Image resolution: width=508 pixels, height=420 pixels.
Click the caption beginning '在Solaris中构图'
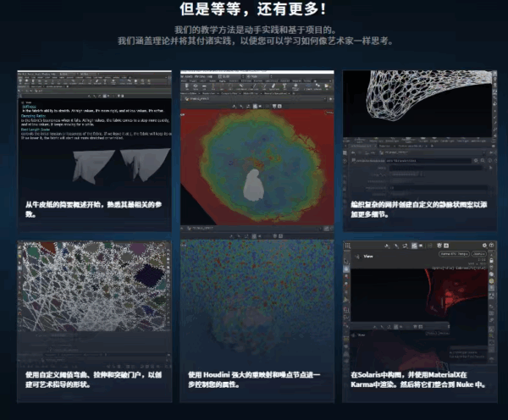[419, 379]
